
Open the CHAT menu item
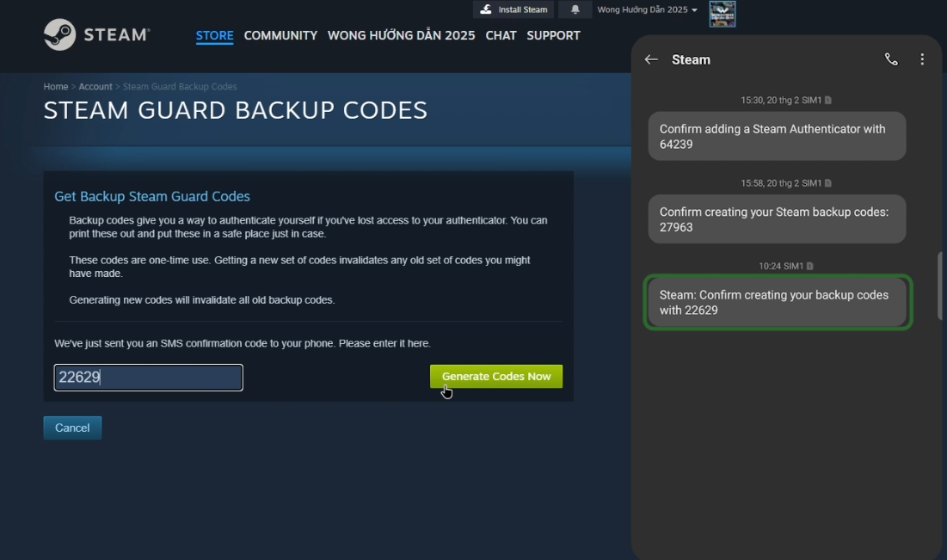point(501,35)
